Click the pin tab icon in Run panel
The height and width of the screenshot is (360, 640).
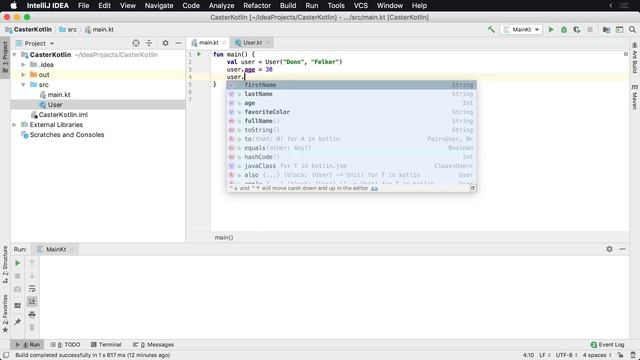tap(18, 322)
